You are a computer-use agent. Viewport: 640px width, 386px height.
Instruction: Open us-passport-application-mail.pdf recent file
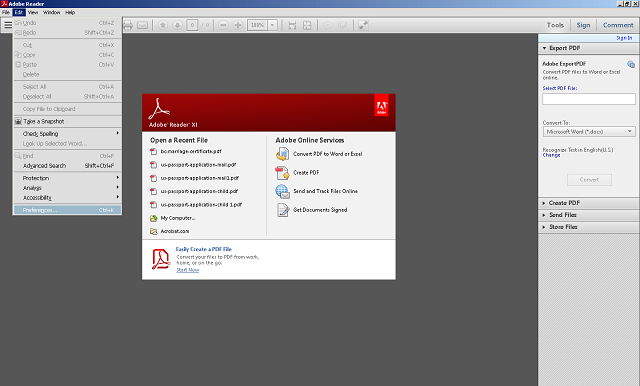pyautogui.click(x=198, y=165)
